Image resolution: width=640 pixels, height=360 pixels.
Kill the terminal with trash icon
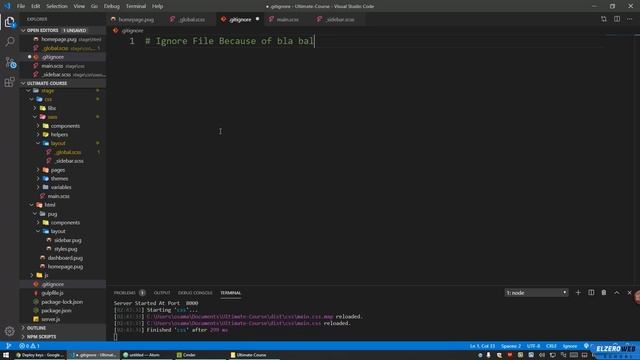click(x=604, y=293)
